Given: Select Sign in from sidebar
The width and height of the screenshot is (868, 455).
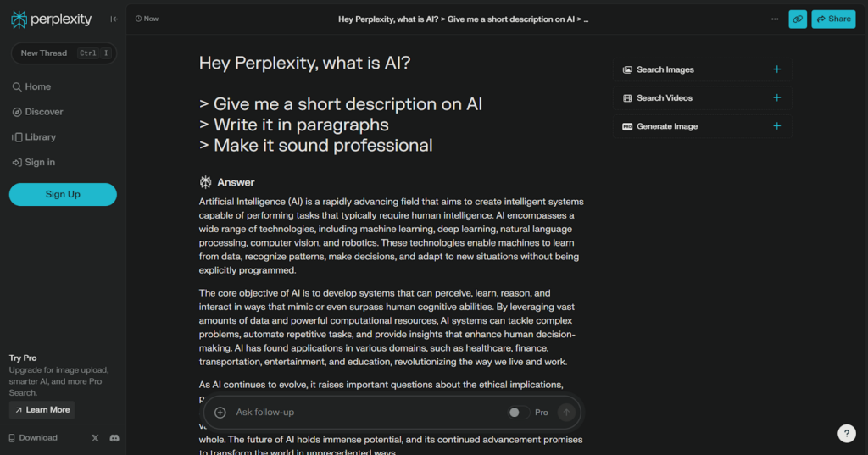Looking at the screenshot, I should click(x=34, y=162).
